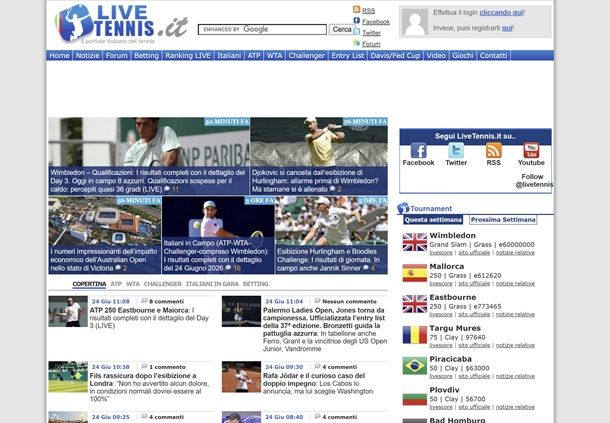Image resolution: width=610 pixels, height=423 pixels.
Task: Open large Facebook icon in Segui panel
Action: [x=418, y=150]
